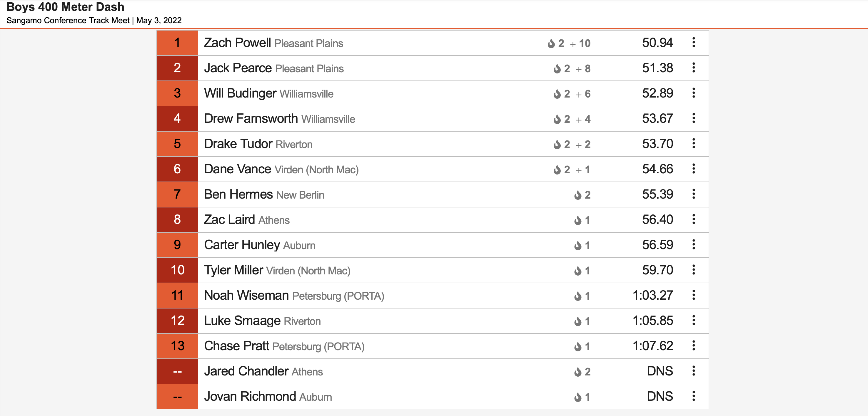Image resolution: width=868 pixels, height=416 pixels.
Task: Select the Sangamo Conference Track Meet title text
Action: 68,21
